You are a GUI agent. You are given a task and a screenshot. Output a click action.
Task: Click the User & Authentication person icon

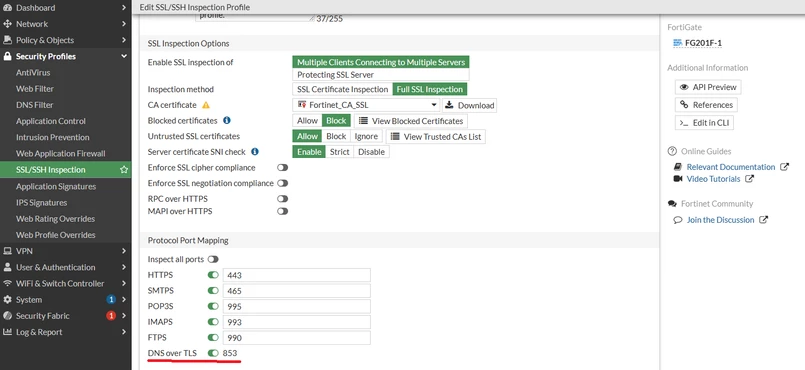click(7, 267)
